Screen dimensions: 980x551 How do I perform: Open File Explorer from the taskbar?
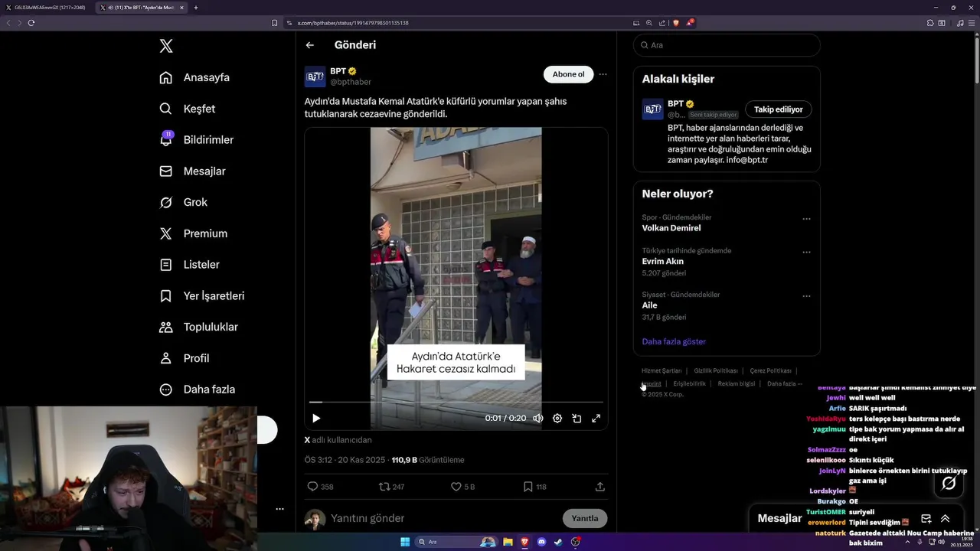point(508,542)
